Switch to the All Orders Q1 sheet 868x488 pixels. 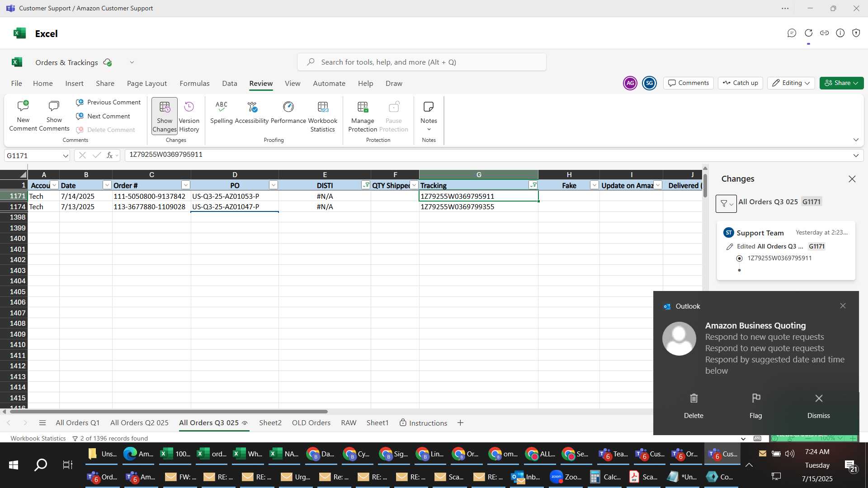pos(77,423)
